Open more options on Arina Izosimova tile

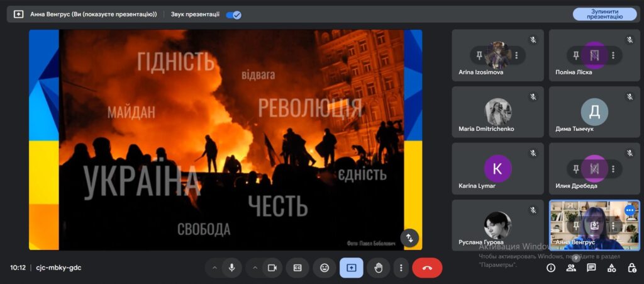(x=517, y=55)
